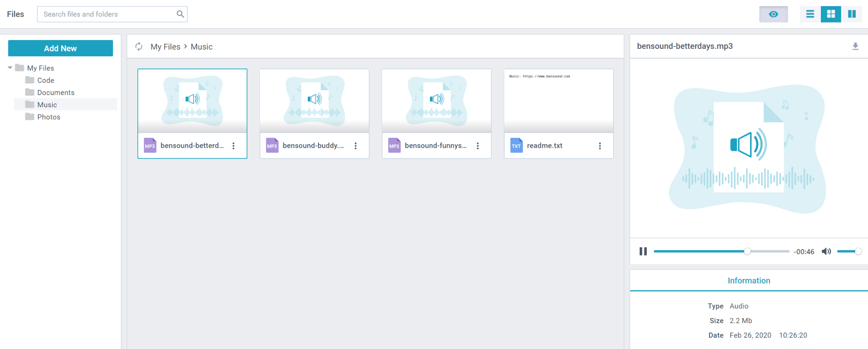
Task: Switch to list view layout
Action: [810, 14]
